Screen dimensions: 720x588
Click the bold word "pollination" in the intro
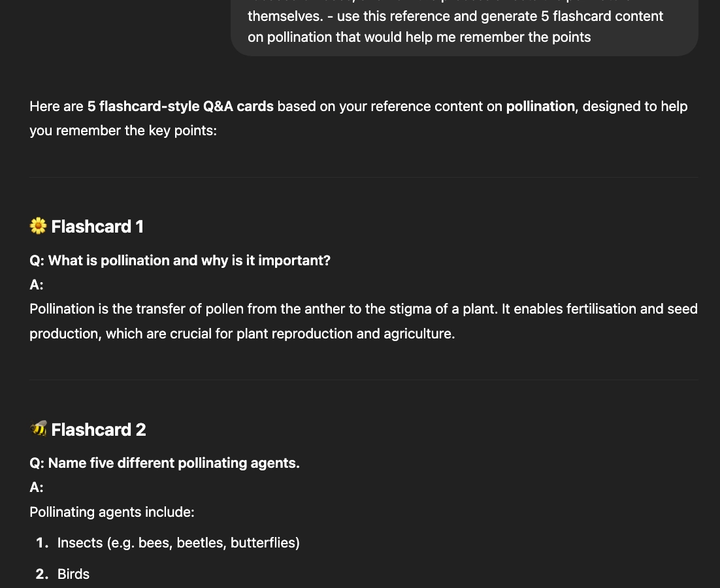(x=540, y=106)
